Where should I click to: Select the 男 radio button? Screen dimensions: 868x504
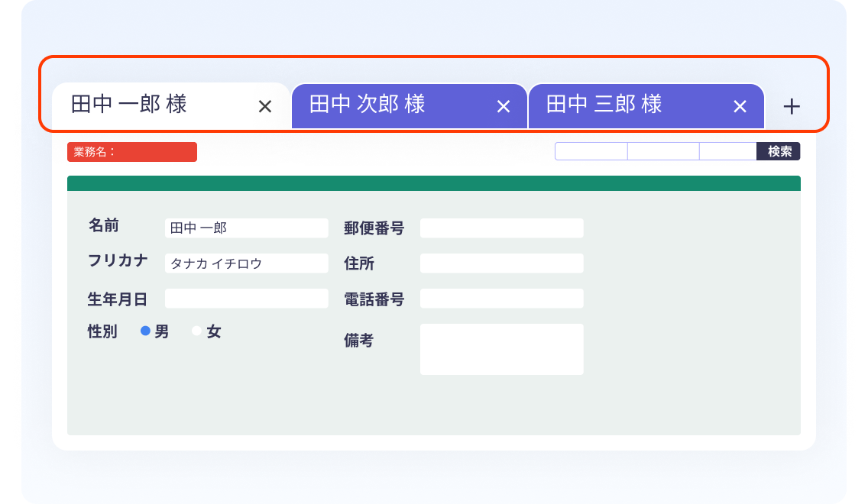[x=146, y=331]
